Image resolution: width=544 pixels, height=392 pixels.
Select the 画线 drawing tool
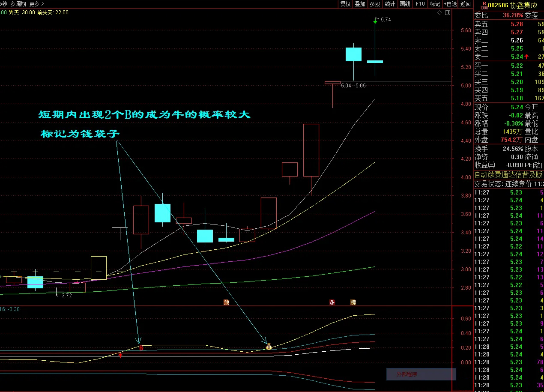point(405,4)
